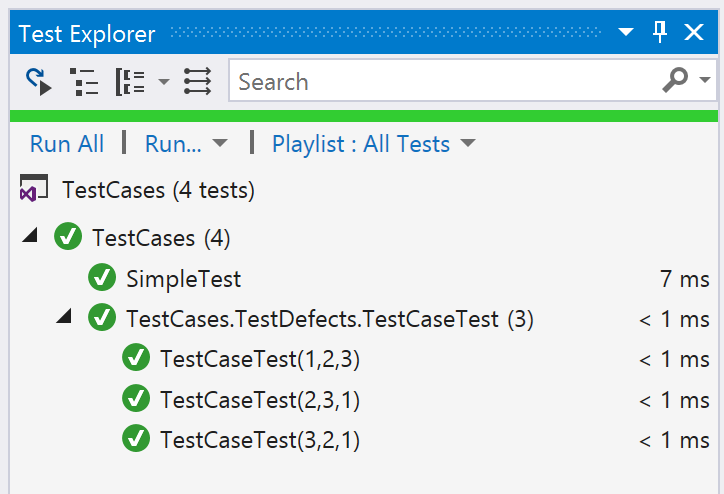
Task: Click the TestCases (4 tests) project icon
Action: pyautogui.click(x=34, y=188)
